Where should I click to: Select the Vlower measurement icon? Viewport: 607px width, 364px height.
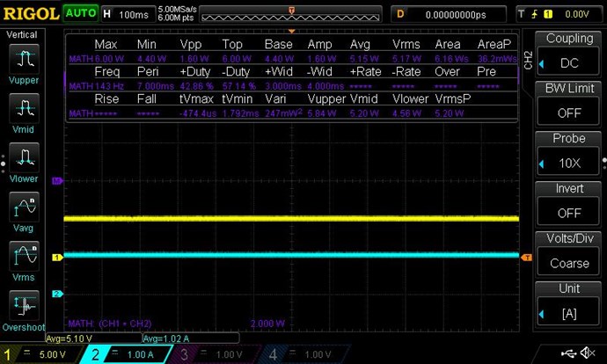click(24, 157)
